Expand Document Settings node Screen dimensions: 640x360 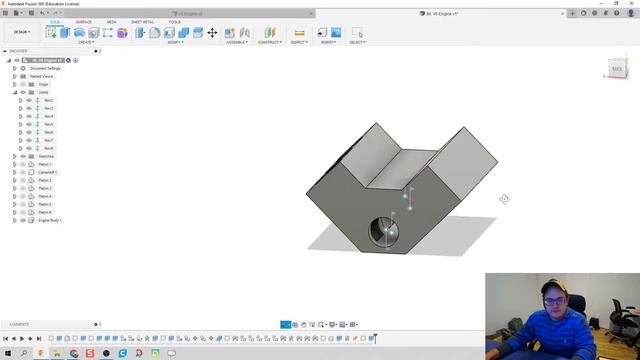(x=15, y=69)
